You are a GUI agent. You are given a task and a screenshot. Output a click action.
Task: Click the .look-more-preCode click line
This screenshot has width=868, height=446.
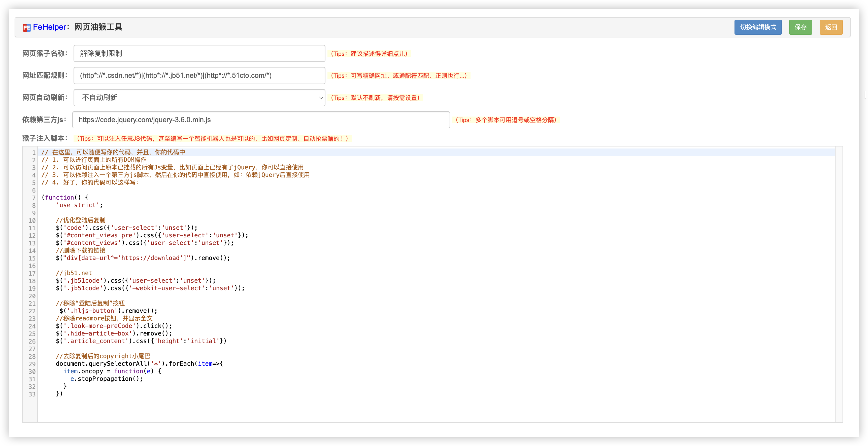(x=114, y=326)
